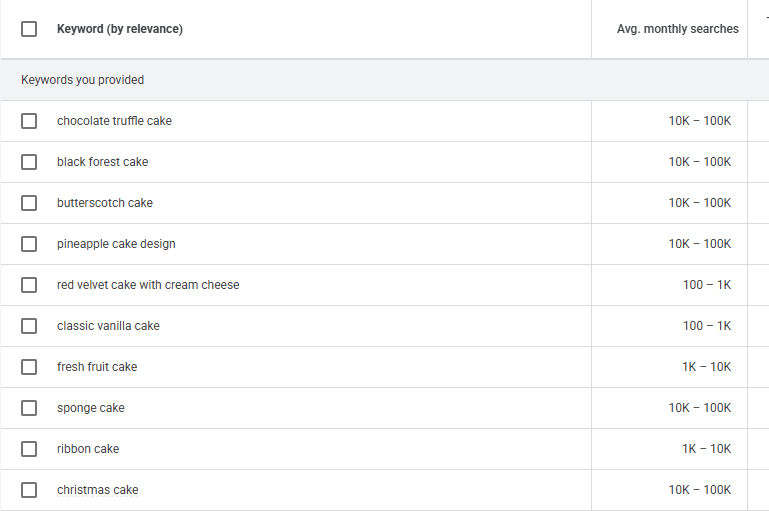Check the box for chocolate truffle cake
The height and width of the screenshot is (511, 769).
tap(29, 121)
